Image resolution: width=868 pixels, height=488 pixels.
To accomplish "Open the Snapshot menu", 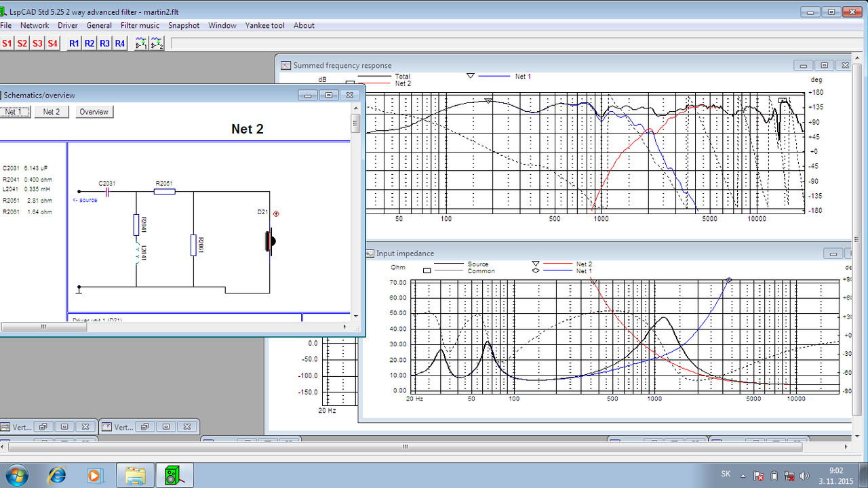I will coord(184,25).
